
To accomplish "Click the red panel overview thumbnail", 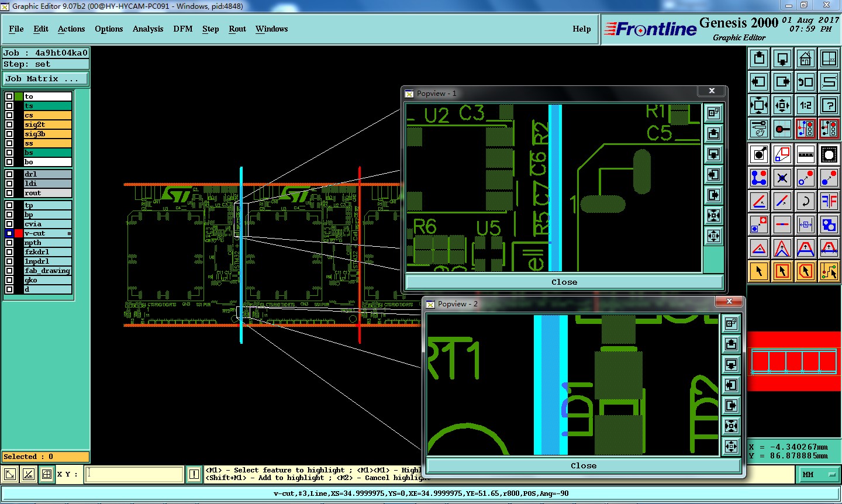I will click(794, 361).
